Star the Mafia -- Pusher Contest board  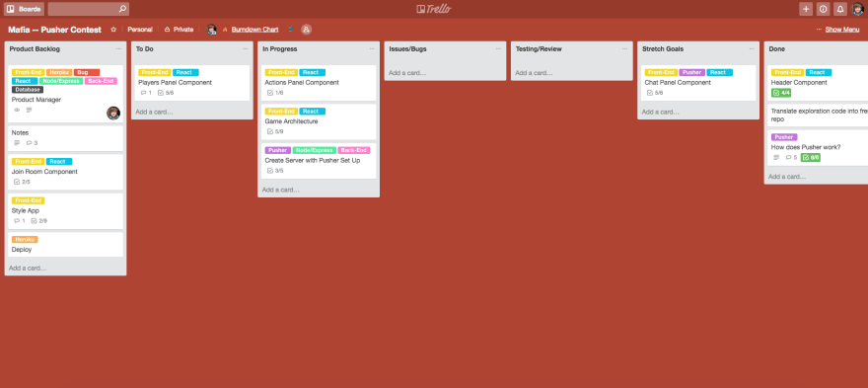tap(113, 30)
